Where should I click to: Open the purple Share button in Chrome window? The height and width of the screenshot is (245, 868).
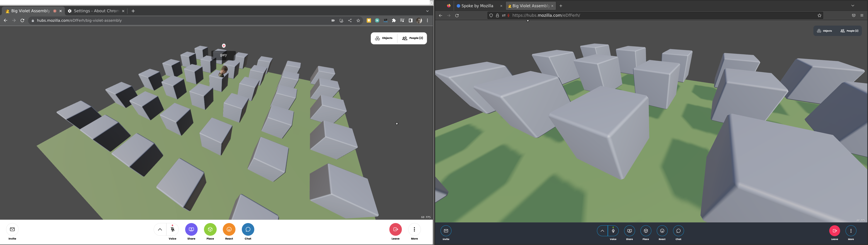192,230
